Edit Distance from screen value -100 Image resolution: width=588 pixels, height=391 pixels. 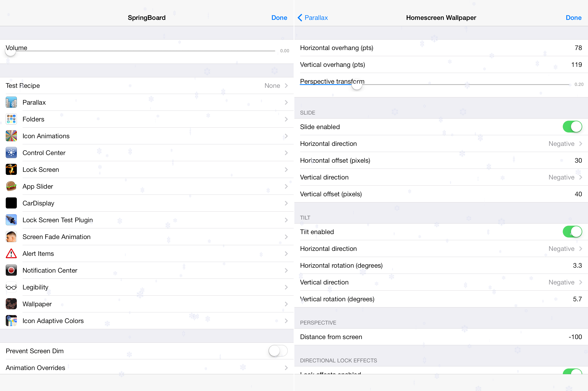(x=575, y=337)
